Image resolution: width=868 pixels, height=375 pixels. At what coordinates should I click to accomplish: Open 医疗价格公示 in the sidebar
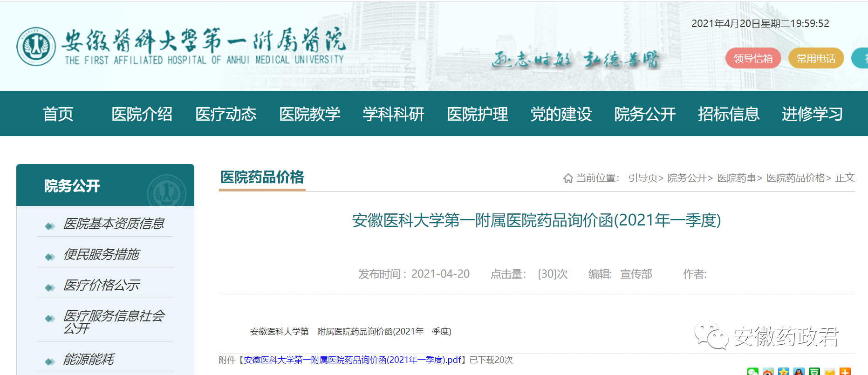click(x=102, y=285)
